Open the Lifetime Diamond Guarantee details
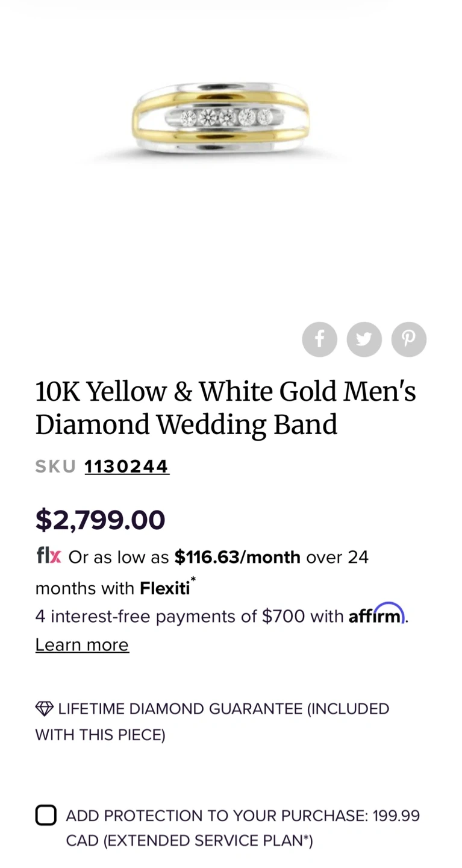 [x=223, y=709]
